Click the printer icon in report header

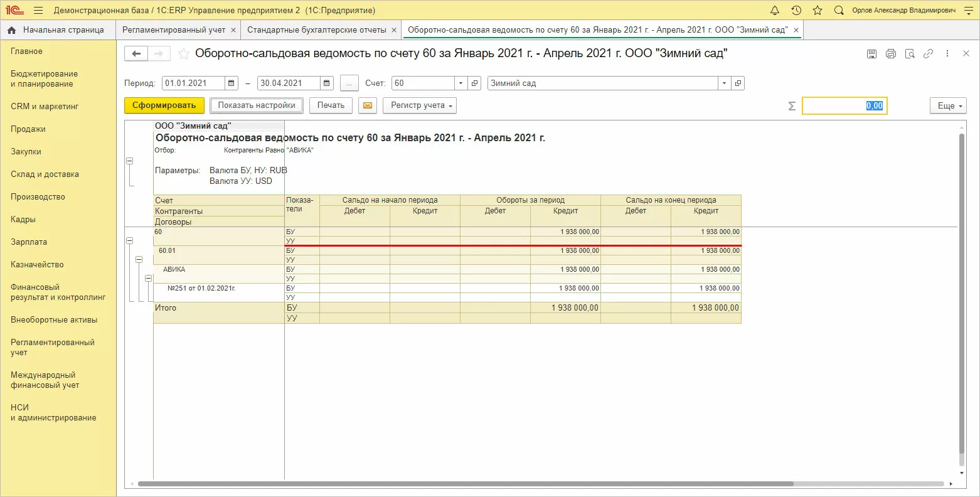pyautogui.click(x=891, y=54)
